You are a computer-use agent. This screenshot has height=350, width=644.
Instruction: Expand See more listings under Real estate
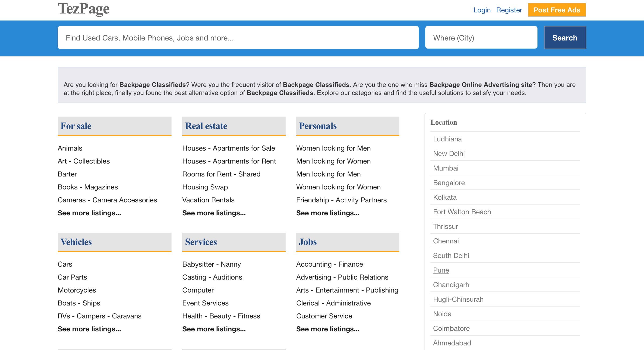(214, 213)
